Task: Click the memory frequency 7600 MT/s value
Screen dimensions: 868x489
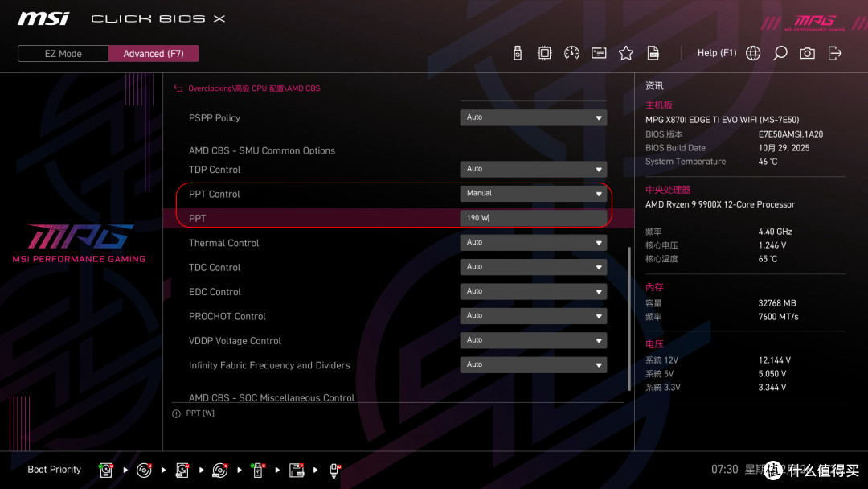Action: (778, 317)
